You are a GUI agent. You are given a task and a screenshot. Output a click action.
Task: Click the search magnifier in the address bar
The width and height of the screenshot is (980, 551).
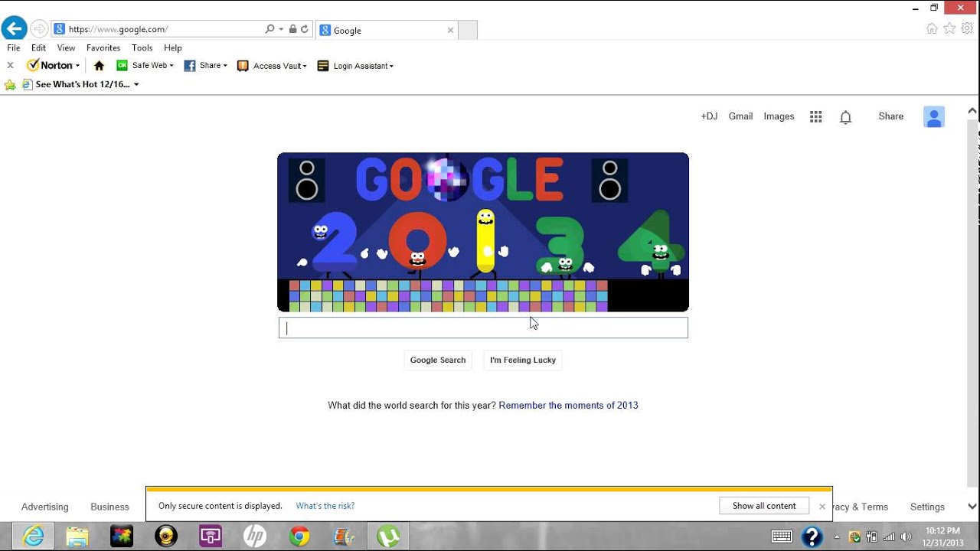click(x=269, y=29)
